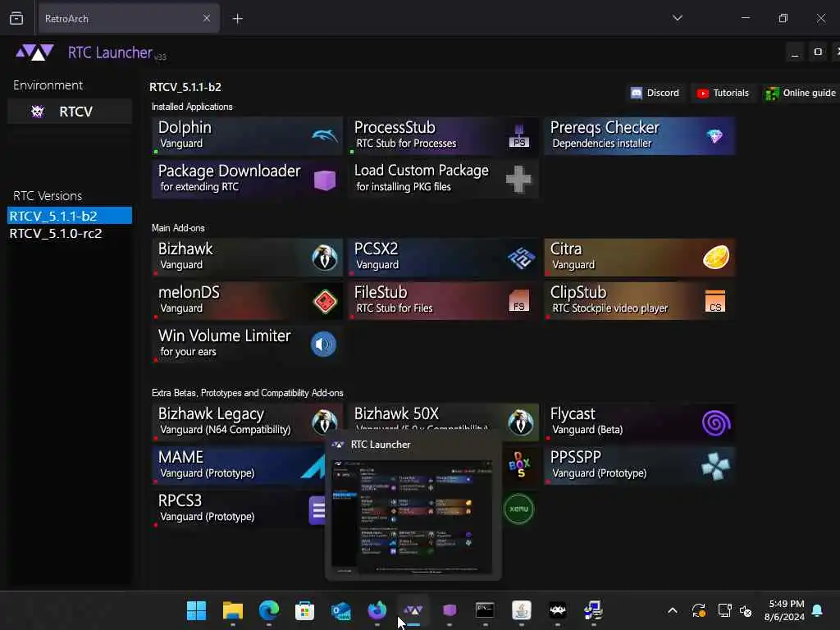Open Windows Start menu
This screenshot has height=630, width=840.
click(196, 610)
